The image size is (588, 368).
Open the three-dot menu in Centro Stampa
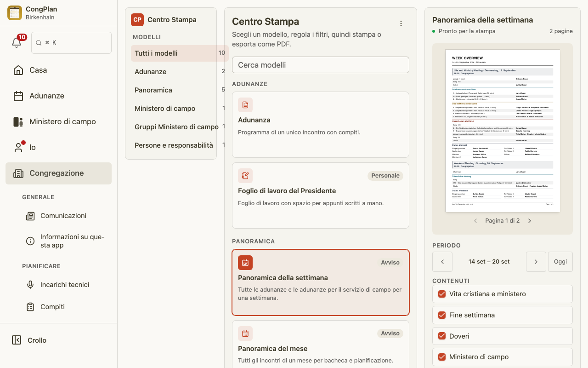401,23
